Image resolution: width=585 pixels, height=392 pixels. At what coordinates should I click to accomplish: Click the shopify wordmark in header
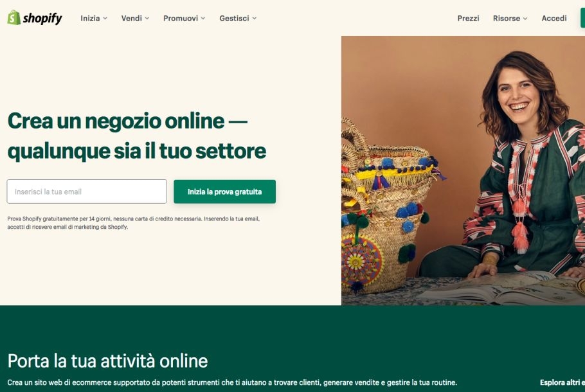point(42,18)
